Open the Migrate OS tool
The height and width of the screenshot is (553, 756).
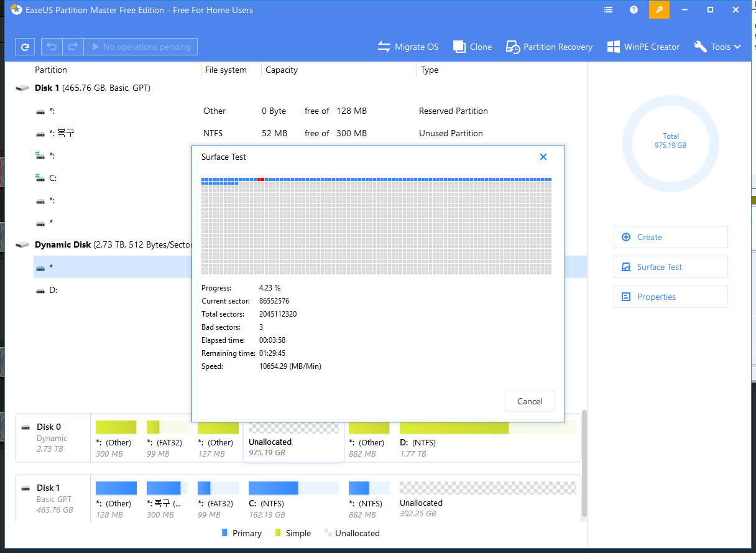(x=408, y=47)
